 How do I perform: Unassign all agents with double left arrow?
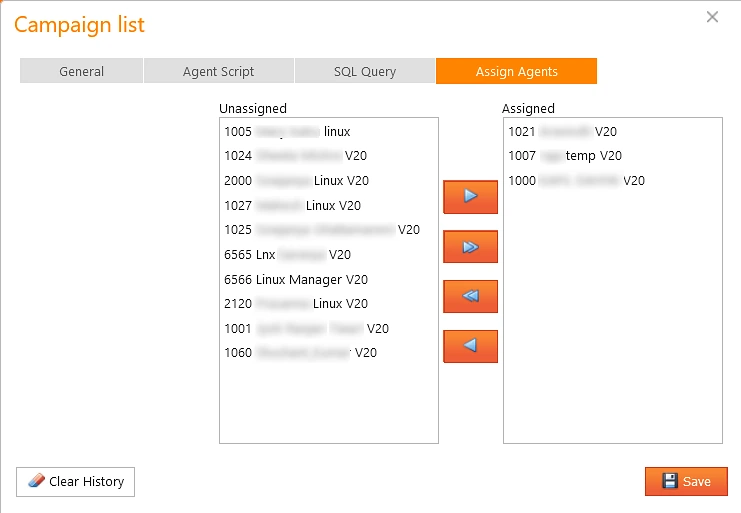(470, 296)
